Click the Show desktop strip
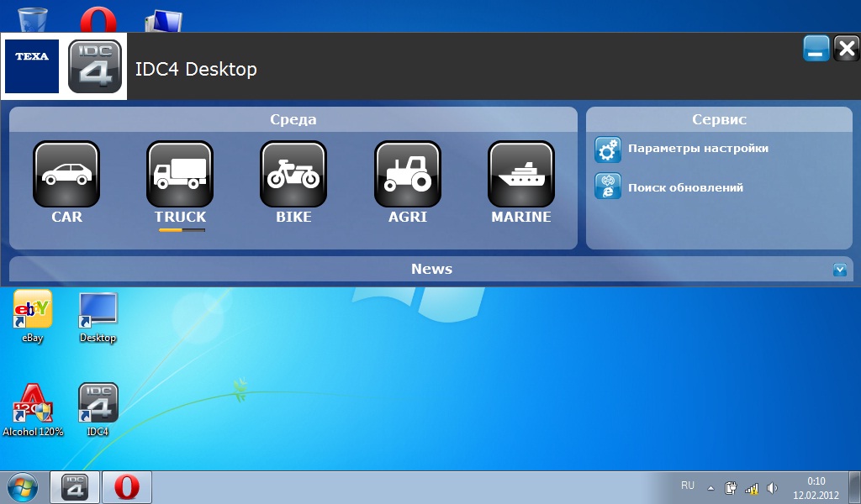 pos(854,487)
